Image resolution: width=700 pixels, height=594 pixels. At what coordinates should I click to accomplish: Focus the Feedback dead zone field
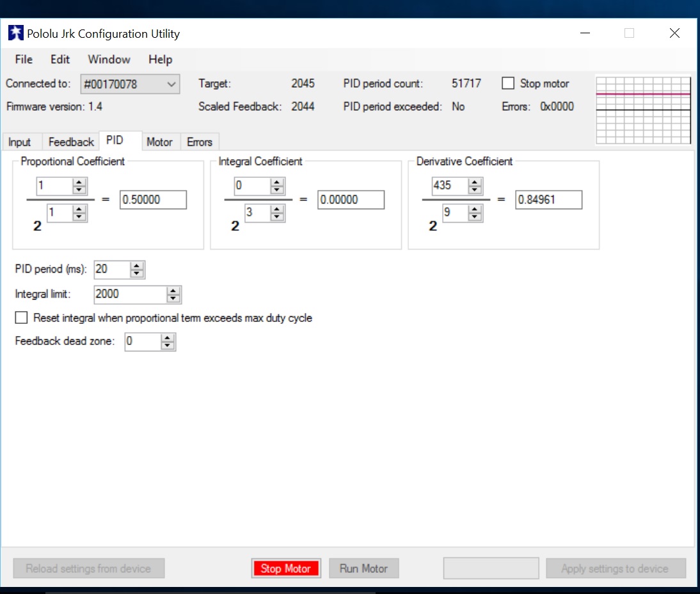pyautogui.click(x=143, y=342)
